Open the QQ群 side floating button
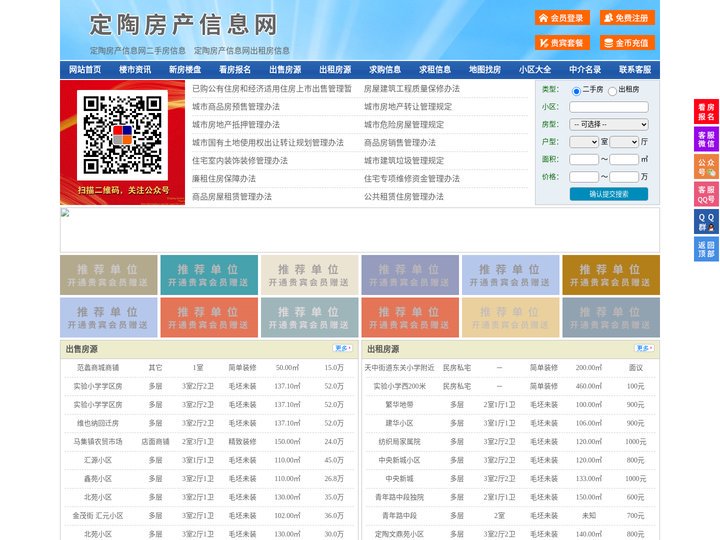This screenshot has height=540, width=720. [x=706, y=222]
